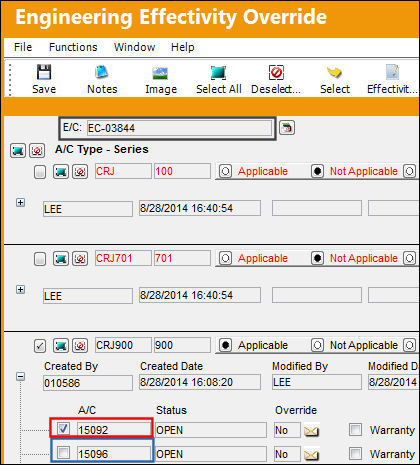
Task: Expand the CRJ 100 LEE row
Action: coord(20,202)
